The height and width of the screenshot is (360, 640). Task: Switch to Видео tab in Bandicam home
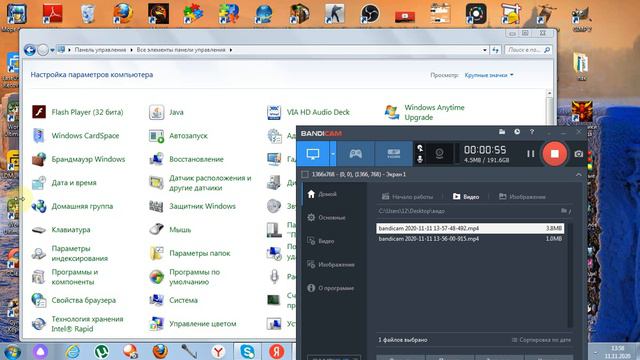pyautogui.click(x=466, y=197)
